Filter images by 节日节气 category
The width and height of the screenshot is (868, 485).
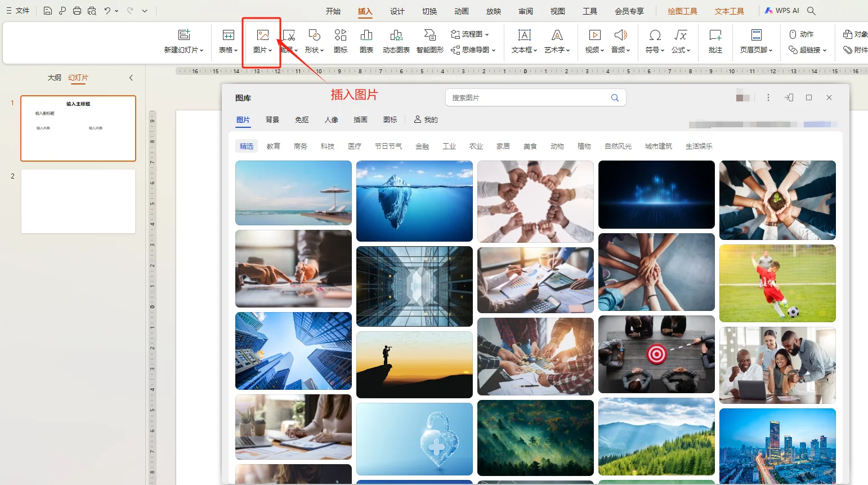coord(388,146)
